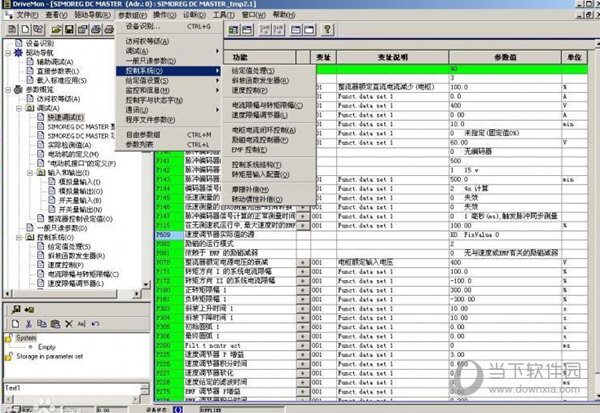Viewport: 600px width, 413px height.
Task: Collapse the 调试(A) tree folder
Action: [19, 108]
